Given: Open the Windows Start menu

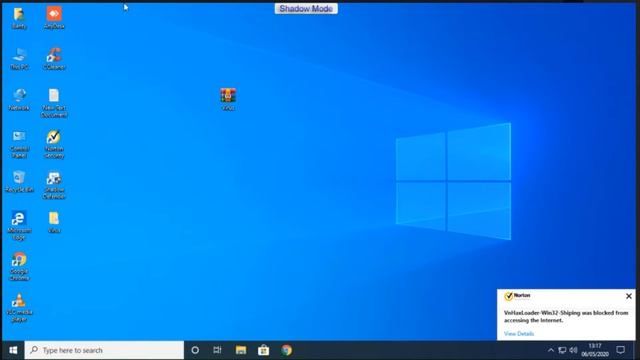Looking at the screenshot, I should click(x=13, y=350).
